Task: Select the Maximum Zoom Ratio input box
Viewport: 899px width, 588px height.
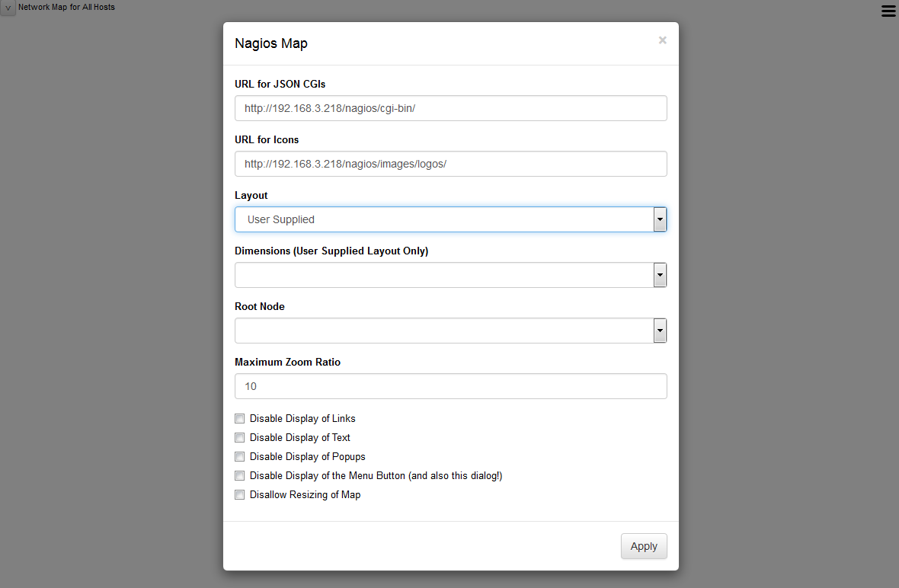Action: coord(450,386)
